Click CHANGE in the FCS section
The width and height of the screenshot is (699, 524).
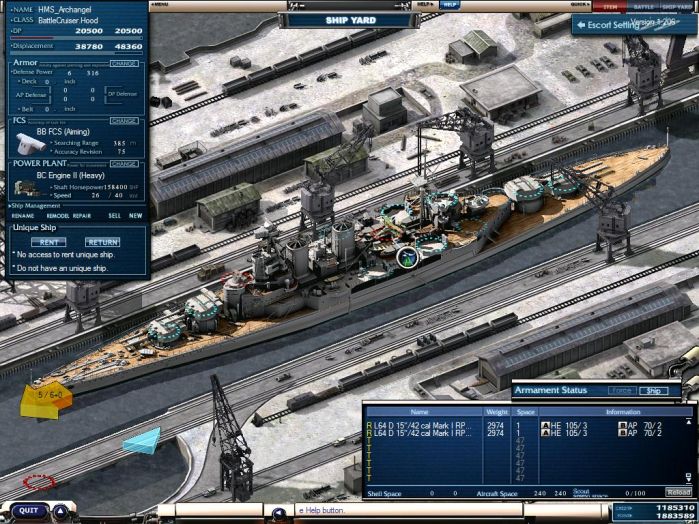(124, 121)
